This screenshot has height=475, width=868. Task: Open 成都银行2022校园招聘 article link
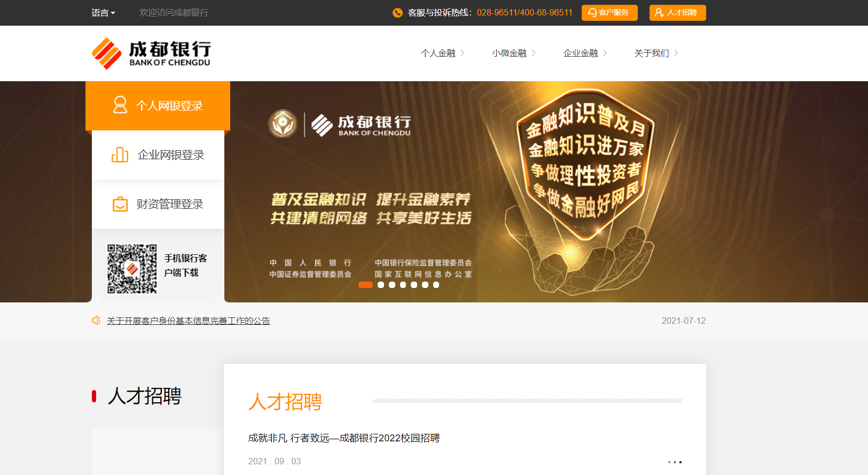point(343,438)
